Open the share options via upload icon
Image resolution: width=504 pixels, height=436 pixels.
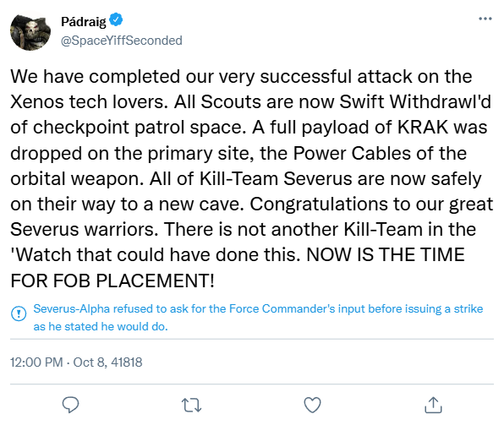433,405
